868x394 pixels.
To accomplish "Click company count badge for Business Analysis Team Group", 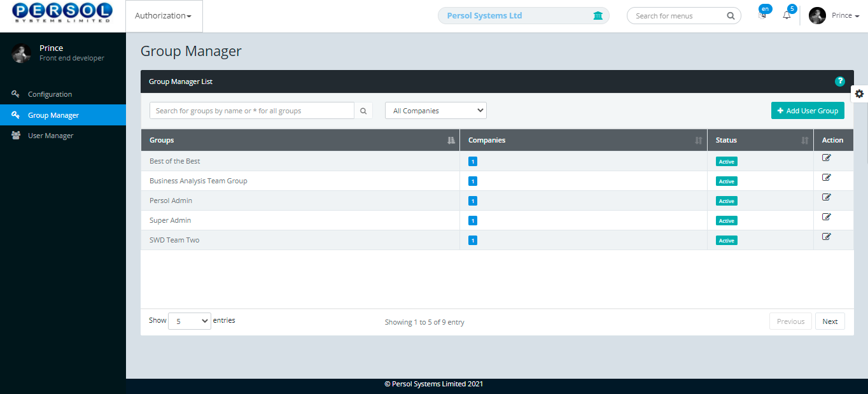I will [472, 181].
